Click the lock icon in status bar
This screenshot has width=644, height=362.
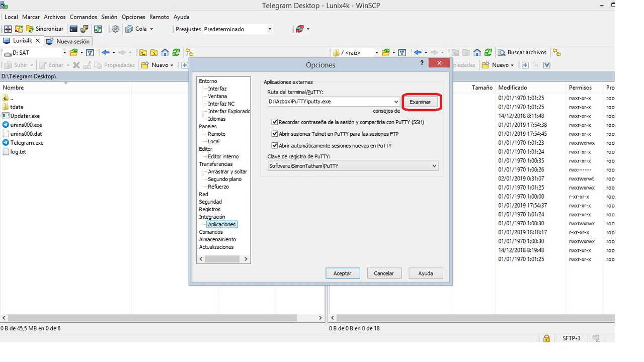546,338
